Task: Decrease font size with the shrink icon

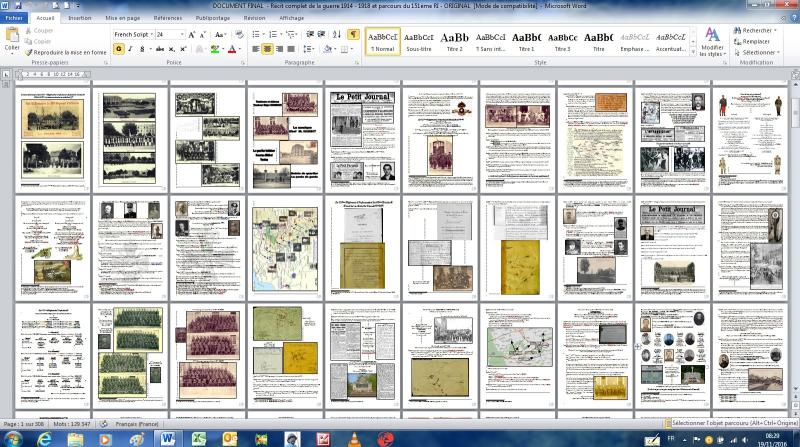Action: pos(203,35)
